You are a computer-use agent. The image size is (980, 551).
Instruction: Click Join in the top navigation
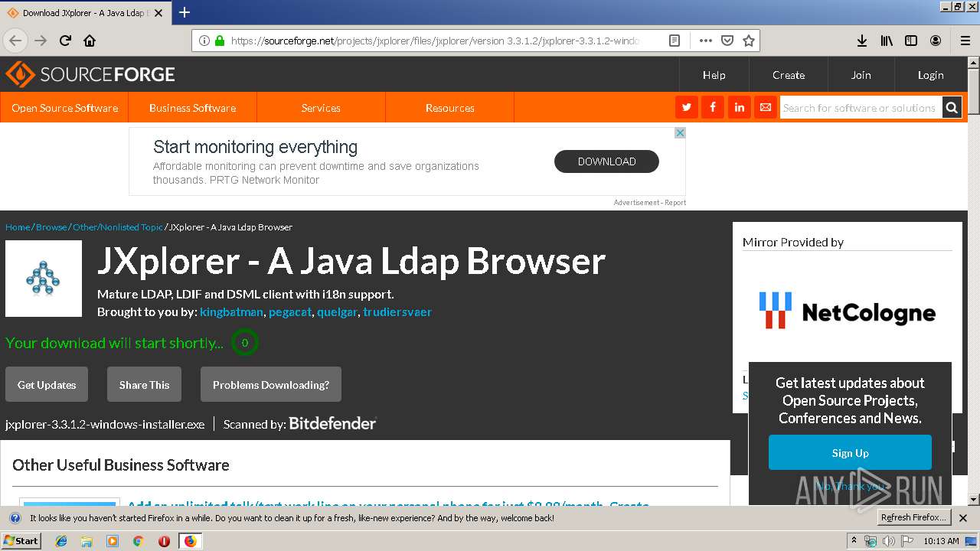point(861,75)
